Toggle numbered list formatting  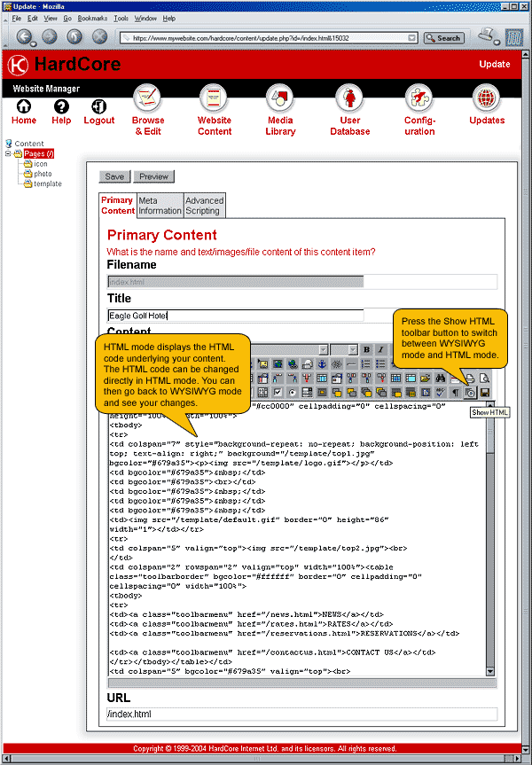tap(366, 364)
